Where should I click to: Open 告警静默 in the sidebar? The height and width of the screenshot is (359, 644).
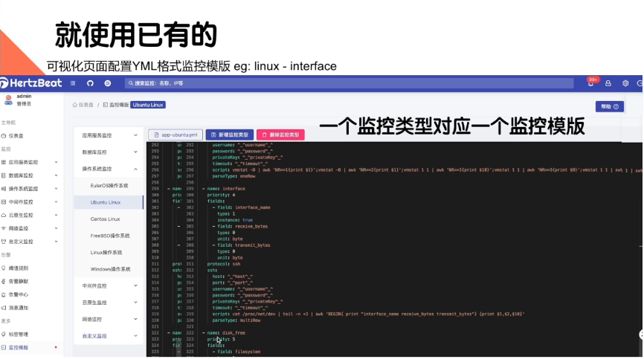(x=18, y=282)
